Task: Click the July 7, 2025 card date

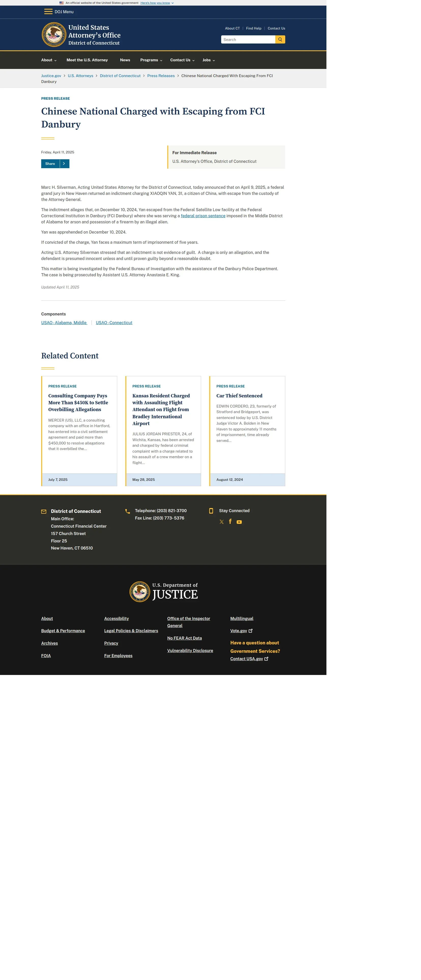Action: [58, 480]
